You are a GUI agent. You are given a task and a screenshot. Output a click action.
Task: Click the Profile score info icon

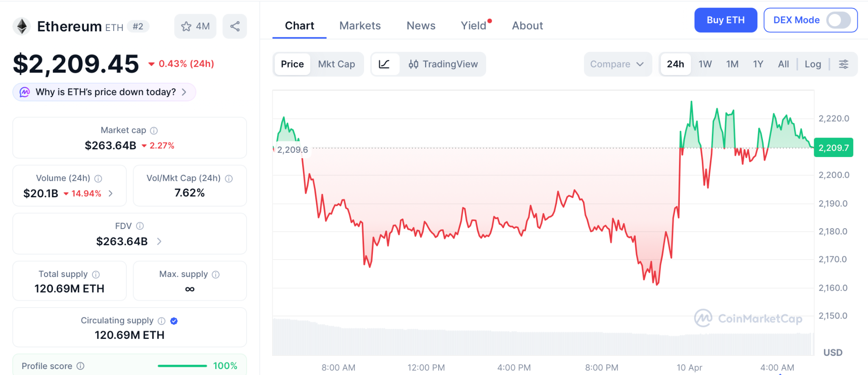81,366
